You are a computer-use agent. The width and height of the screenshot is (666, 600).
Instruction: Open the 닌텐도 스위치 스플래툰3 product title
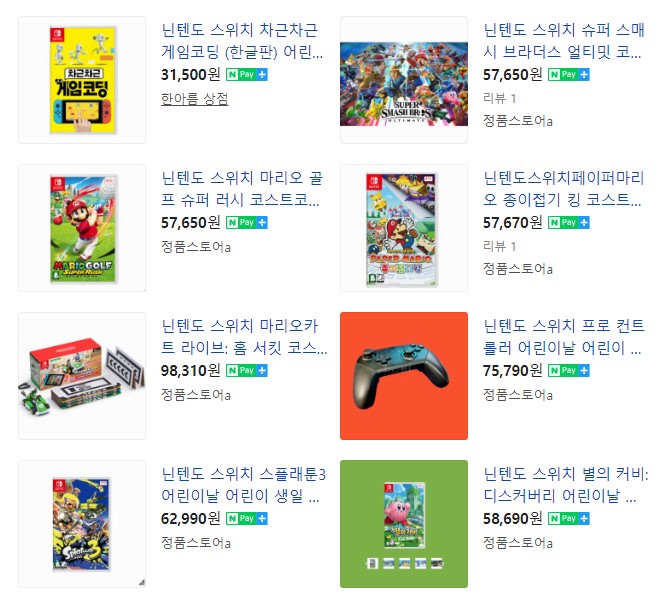pyautogui.click(x=243, y=485)
